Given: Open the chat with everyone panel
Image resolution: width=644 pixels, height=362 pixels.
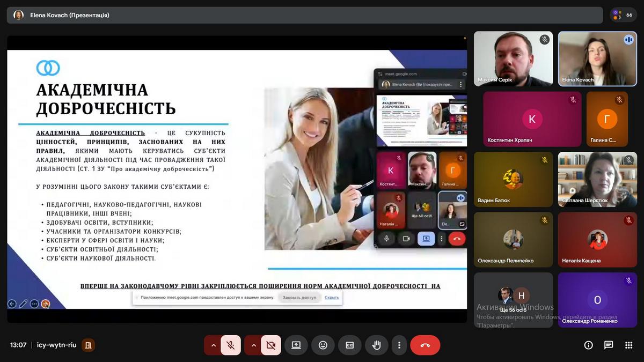Looking at the screenshot, I should 609,345.
